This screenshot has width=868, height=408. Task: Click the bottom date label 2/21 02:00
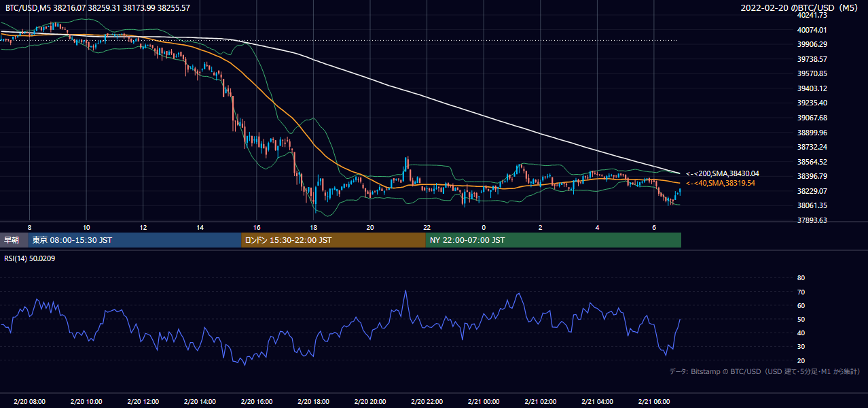(x=540, y=401)
